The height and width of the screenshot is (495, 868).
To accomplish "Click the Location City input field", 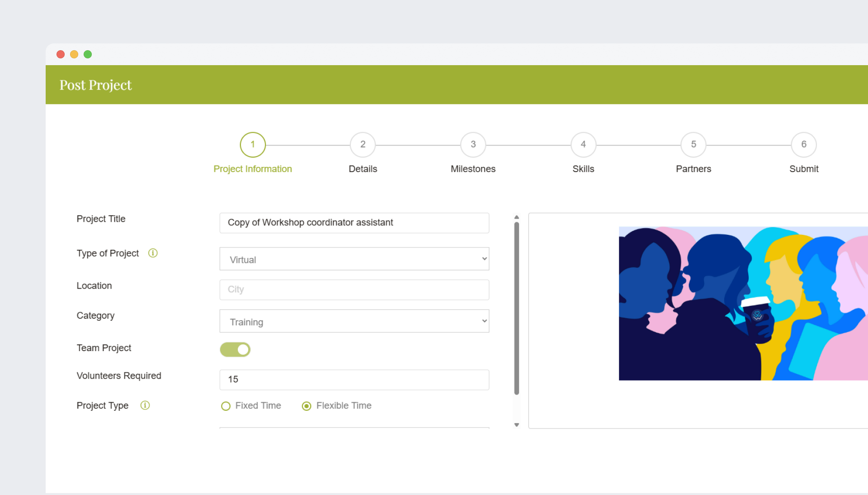I will [354, 290].
